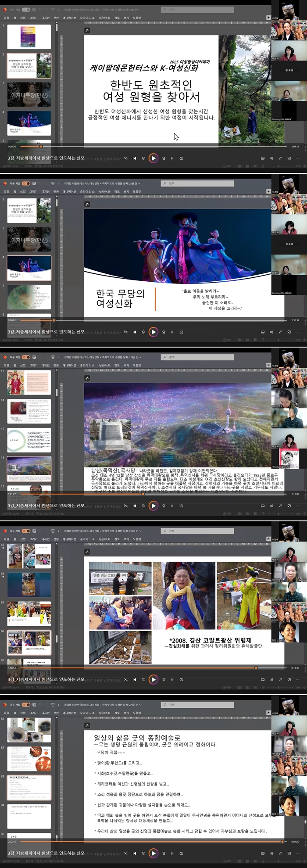Click shuffle icon in player at 0:16:01
Screen dimensions: 307x868
tap(125, 332)
